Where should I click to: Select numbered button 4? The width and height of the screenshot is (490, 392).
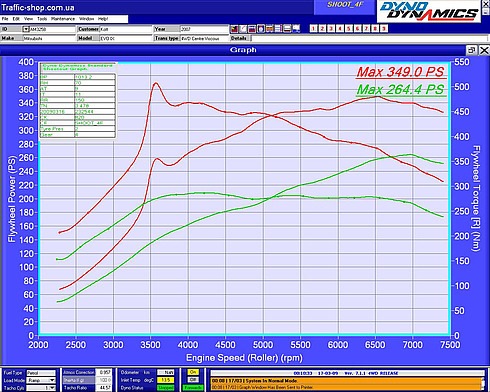(340, 29)
